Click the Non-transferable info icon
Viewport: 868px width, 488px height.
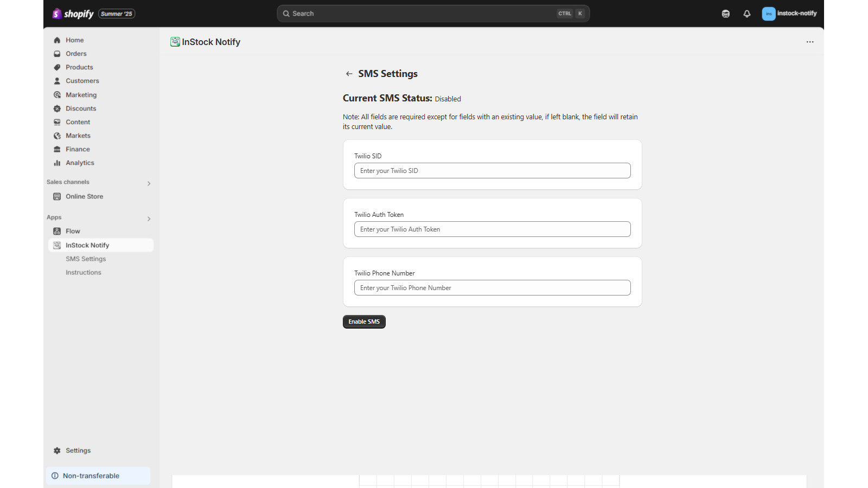55,476
